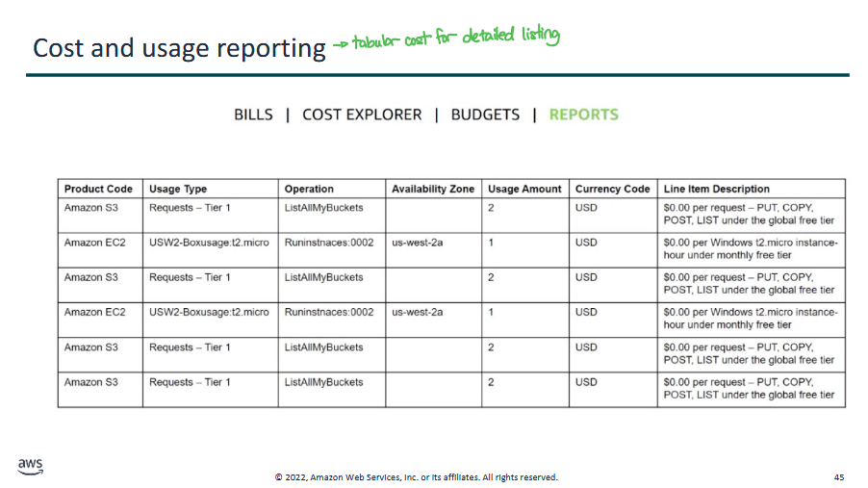Select the BILLS tab
Viewport: 868px width, 488px height.
(253, 115)
